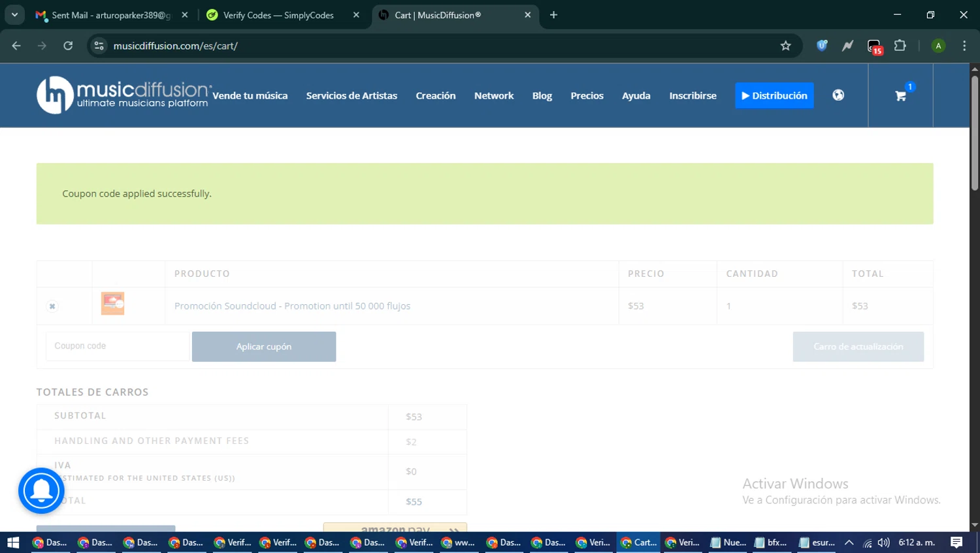This screenshot has width=980, height=553.
Task: Close the Sent Mail tab
Action: pos(185,15)
